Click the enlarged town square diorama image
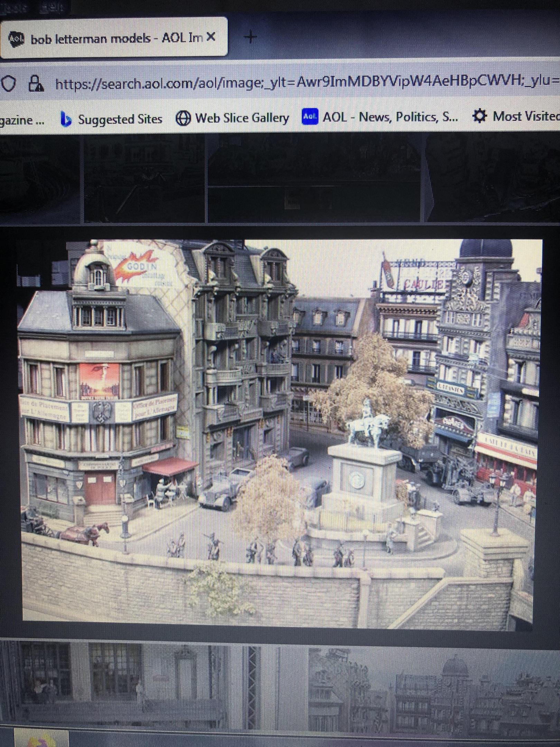This screenshot has height=747, width=560. tap(280, 432)
